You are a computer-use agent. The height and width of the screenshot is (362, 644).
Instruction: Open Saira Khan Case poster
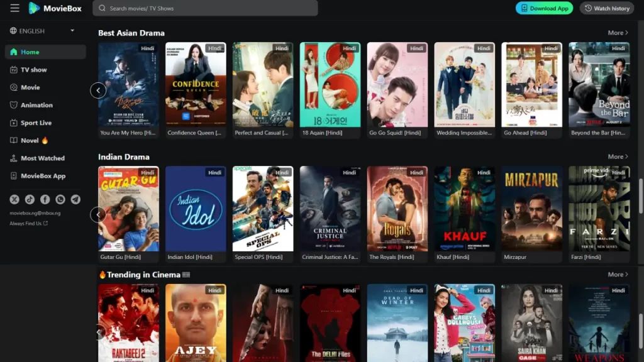[532, 323]
